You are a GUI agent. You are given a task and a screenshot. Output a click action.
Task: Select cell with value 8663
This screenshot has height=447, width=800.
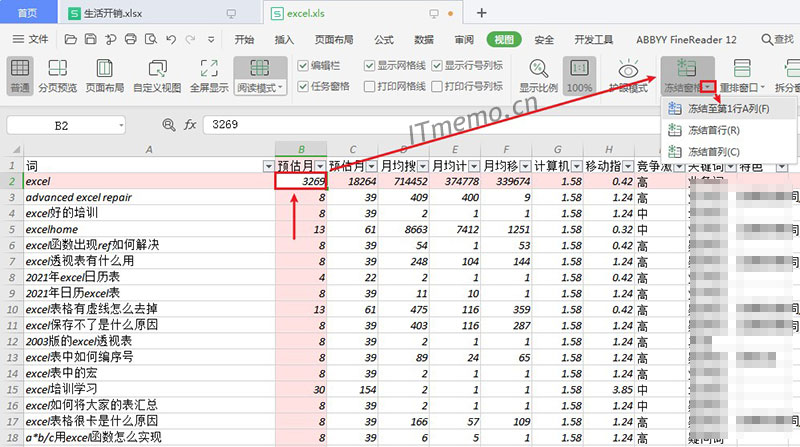[404, 229]
